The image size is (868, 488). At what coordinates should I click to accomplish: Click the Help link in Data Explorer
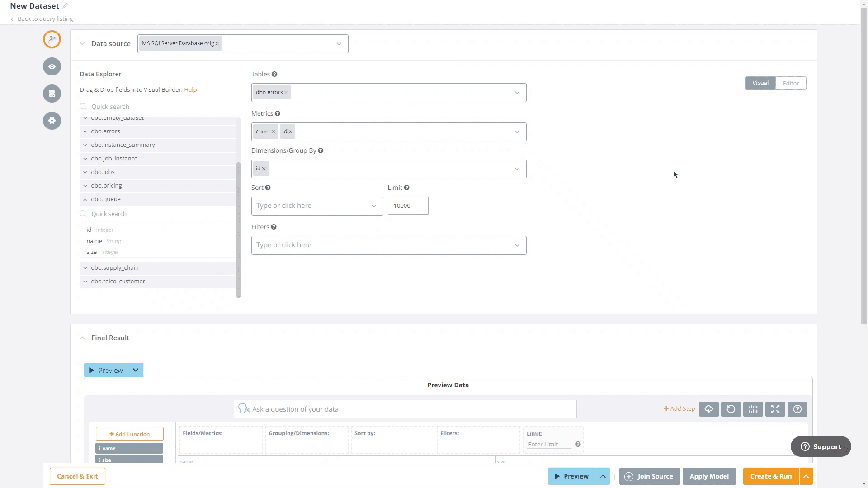coord(190,89)
